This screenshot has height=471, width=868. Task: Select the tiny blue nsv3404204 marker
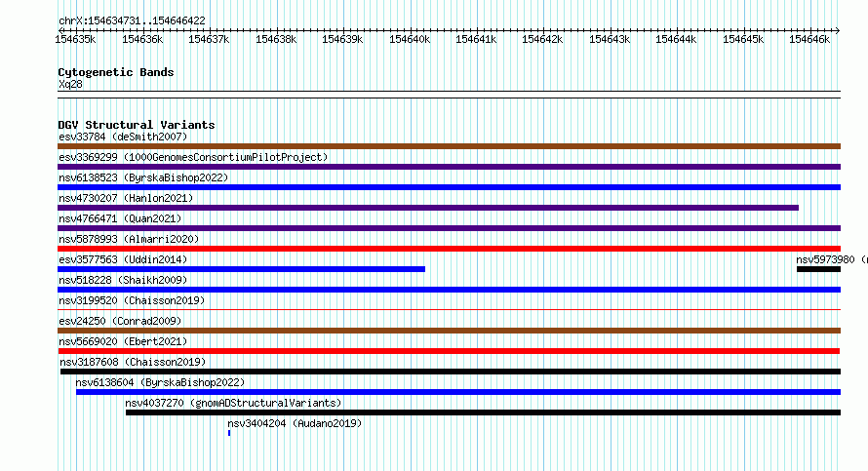click(x=229, y=433)
